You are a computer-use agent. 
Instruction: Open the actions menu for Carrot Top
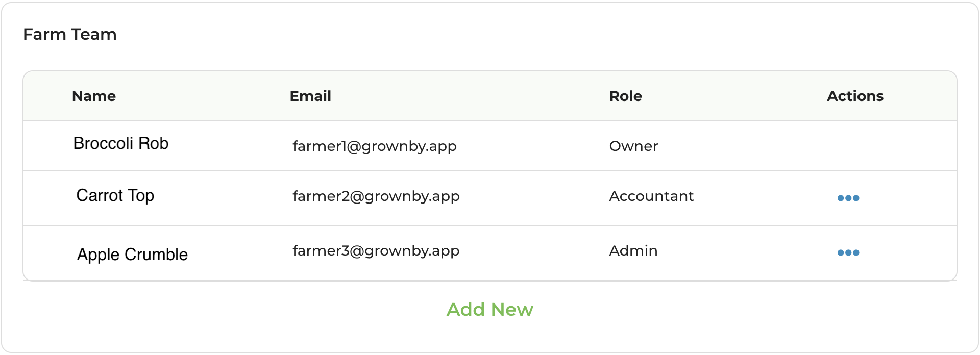848,198
